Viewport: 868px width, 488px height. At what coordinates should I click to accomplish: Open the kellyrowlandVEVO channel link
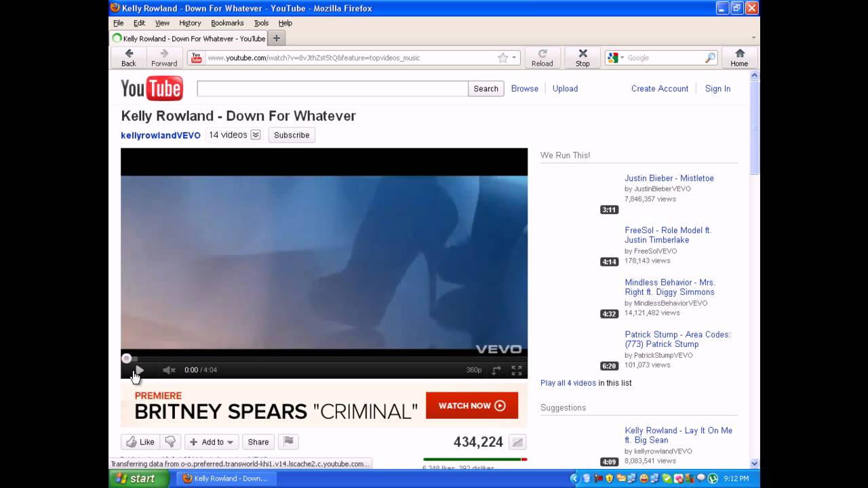(161, 136)
